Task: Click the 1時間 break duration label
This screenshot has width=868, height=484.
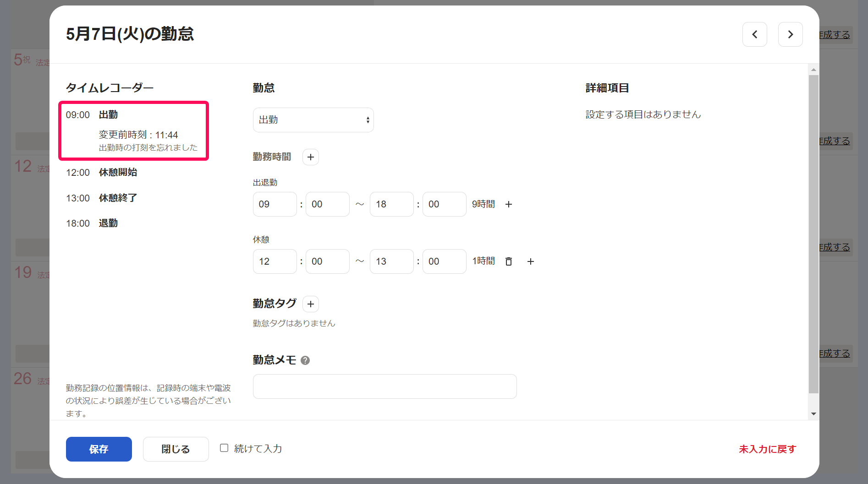Action: point(483,261)
